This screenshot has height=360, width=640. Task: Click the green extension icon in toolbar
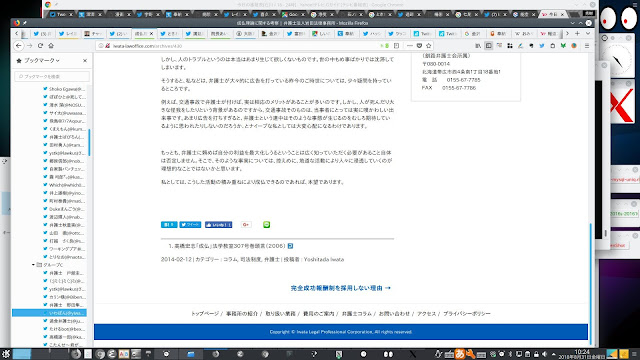click(563, 46)
